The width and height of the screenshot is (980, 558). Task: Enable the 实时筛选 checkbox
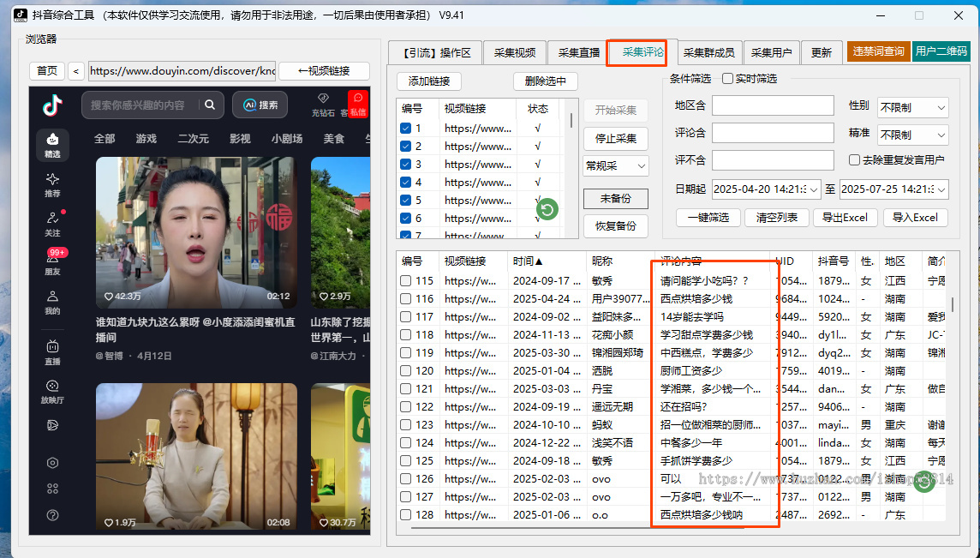[x=727, y=78]
